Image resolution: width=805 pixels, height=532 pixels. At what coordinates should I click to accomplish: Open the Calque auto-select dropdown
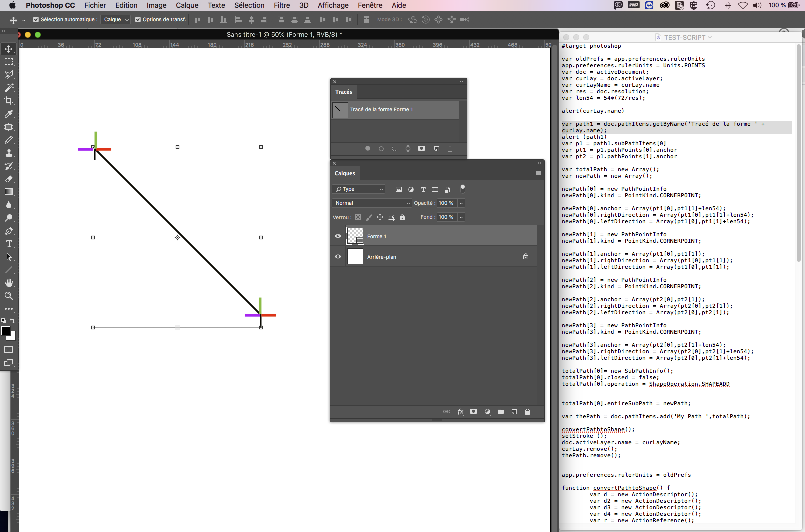(x=116, y=20)
